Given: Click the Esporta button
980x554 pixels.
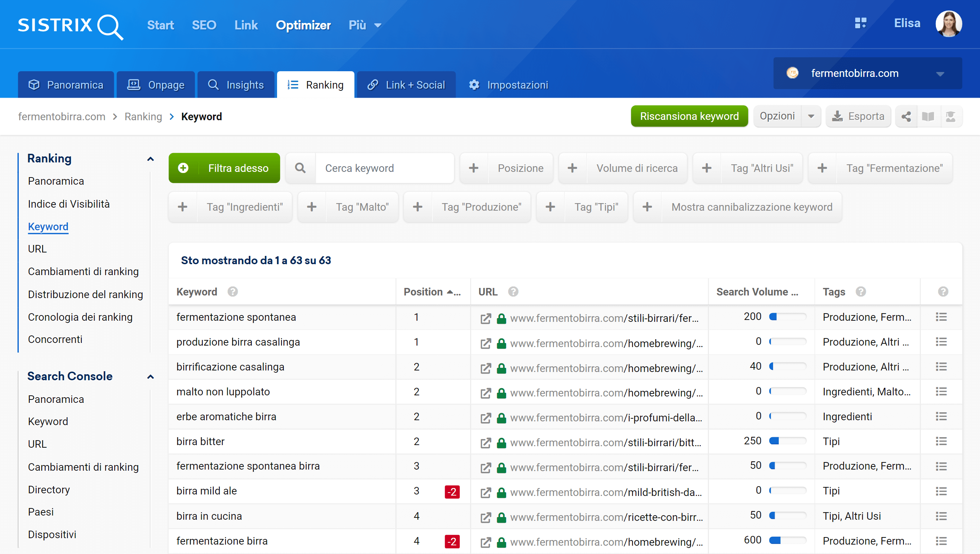Looking at the screenshot, I should click(858, 116).
